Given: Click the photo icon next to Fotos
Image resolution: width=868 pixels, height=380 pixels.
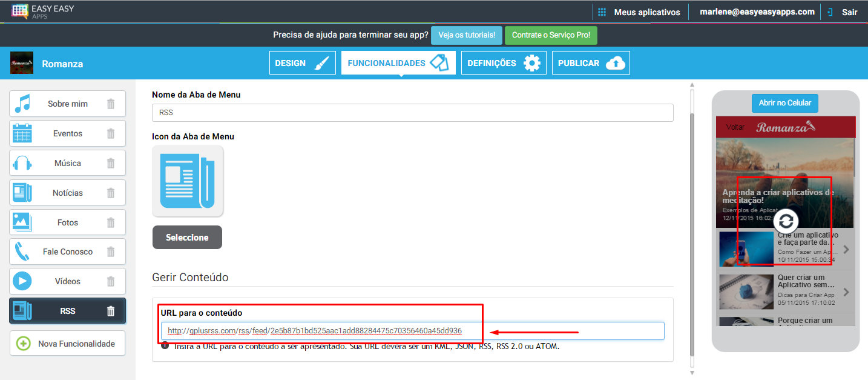Looking at the screenshot, I should pos(22,222).
